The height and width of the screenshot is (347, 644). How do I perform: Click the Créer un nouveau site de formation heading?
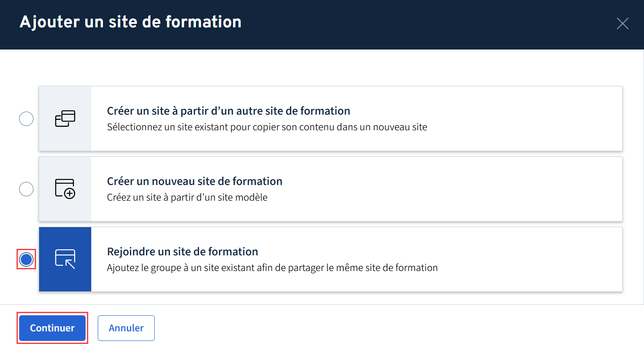click(x=195, y=181)
